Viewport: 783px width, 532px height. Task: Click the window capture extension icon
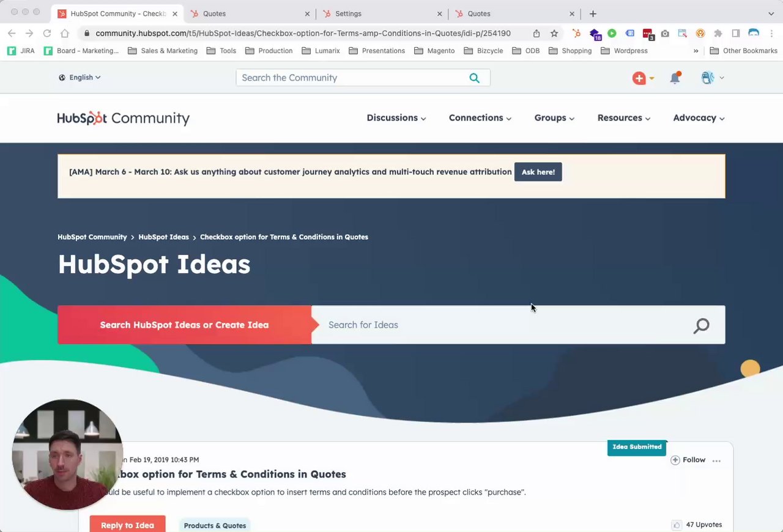coord(683,33)
